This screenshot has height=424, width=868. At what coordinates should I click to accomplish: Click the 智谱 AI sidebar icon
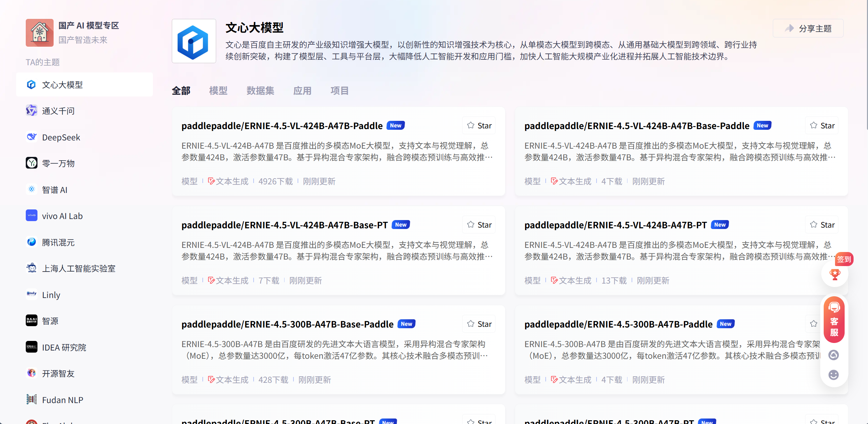(x=31, y=189)
